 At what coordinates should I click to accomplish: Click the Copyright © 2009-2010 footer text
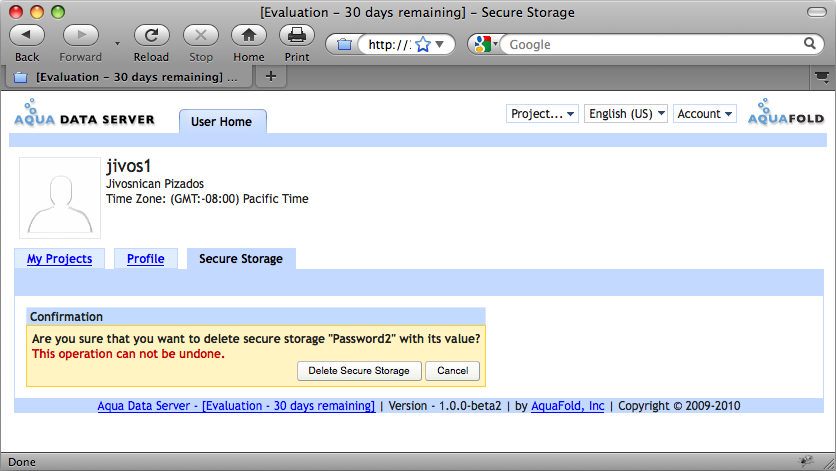(679, 406)
